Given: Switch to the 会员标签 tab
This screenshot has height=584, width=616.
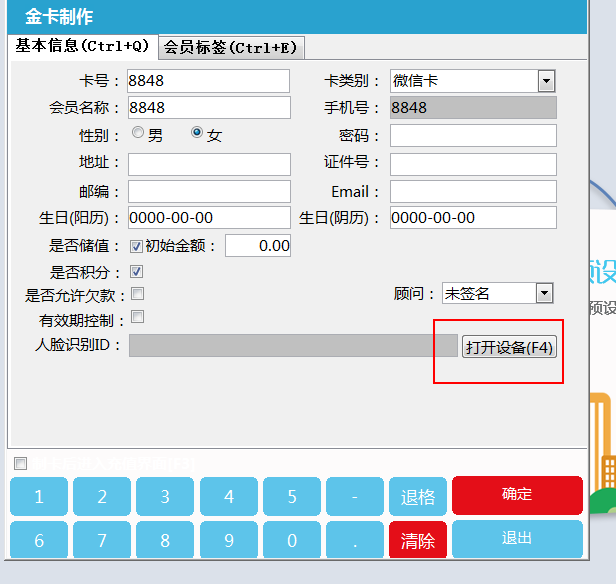Looking at the screenshot, I should click(231, 47).
